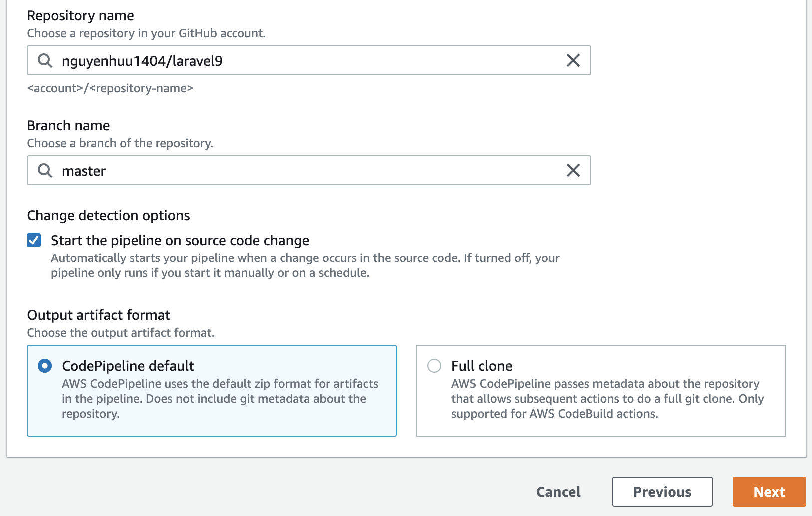Viewport: 812px width, 516px height.
Task: Click the search icon in Branch name field
Action: tap(45, 171)
